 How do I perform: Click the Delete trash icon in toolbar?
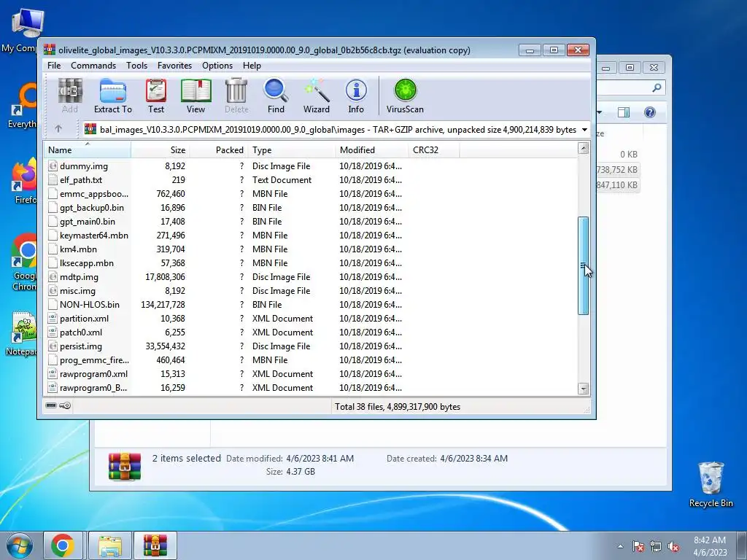tap(236, 96)
